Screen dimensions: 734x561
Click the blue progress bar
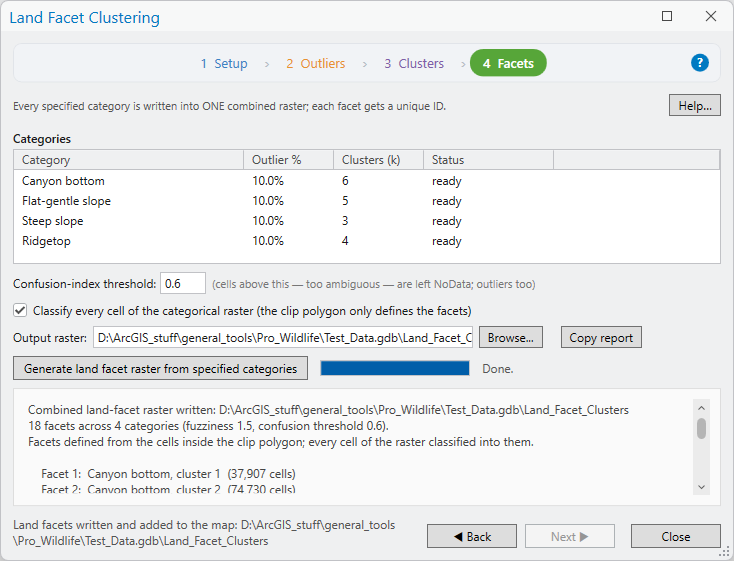point(395,369)
